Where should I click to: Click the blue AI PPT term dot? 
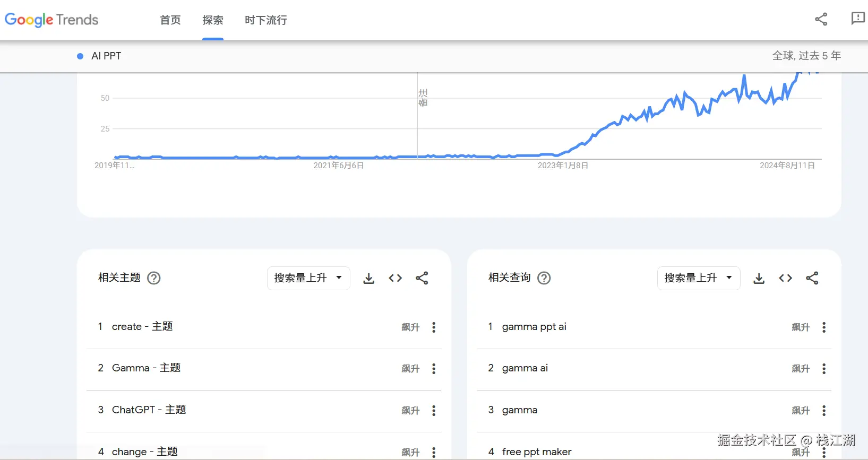(80, 56)
